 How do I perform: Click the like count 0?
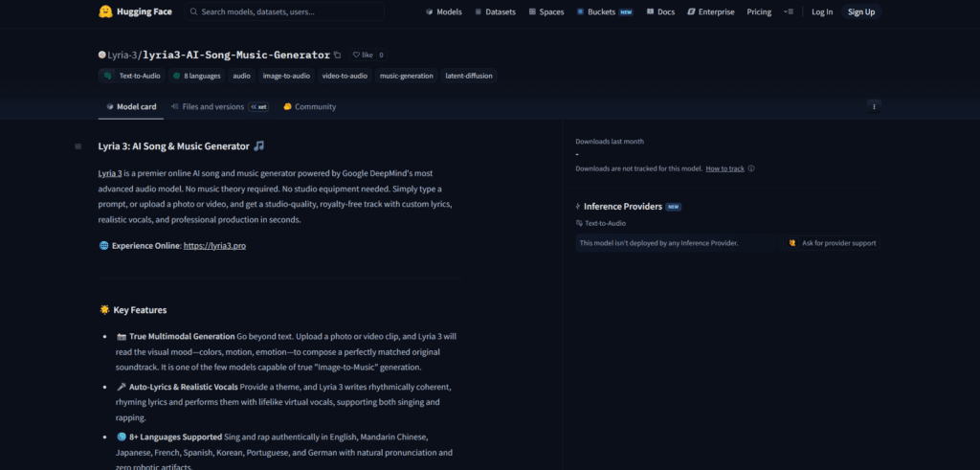(381, 55)
